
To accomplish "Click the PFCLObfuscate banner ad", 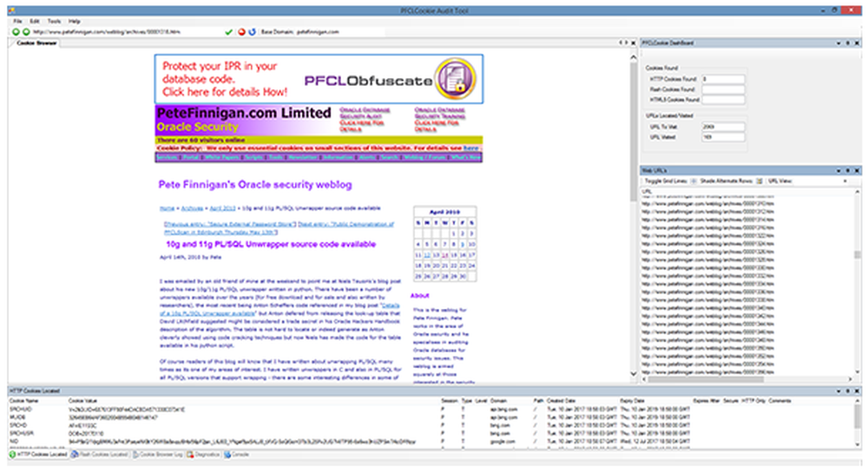I will [319, 79].
